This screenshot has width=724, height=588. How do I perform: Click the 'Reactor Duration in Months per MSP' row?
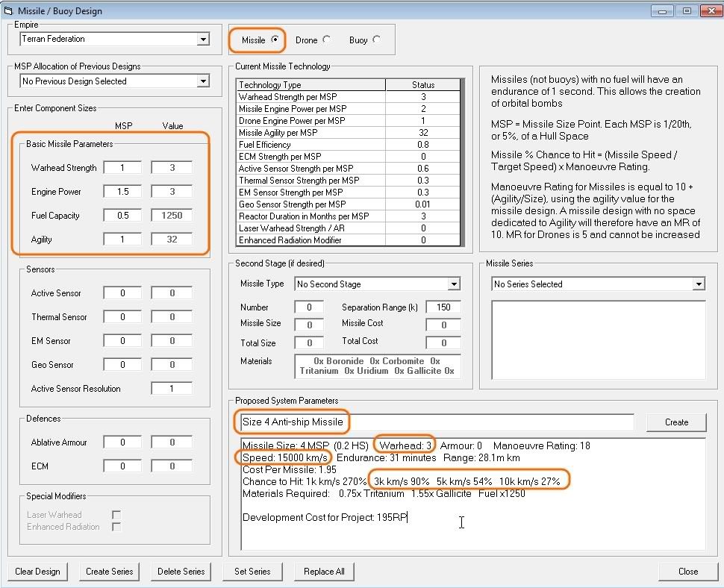tap(349, 216)
